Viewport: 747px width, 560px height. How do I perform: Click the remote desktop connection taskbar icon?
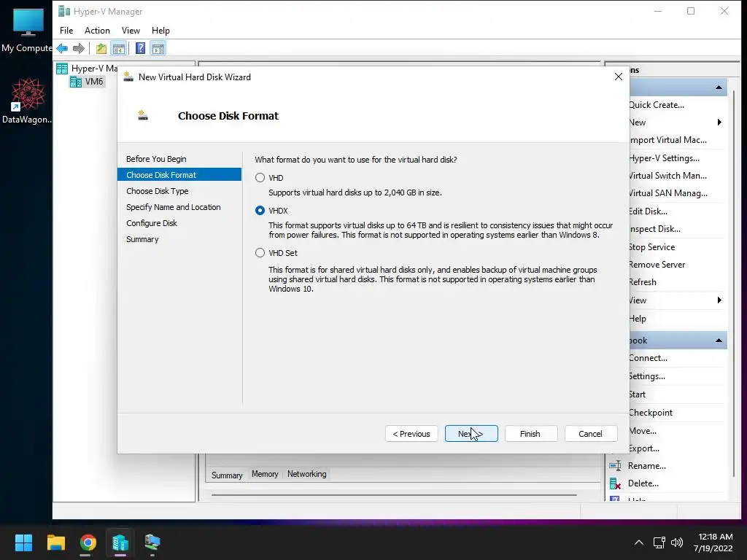tap(152, 542)
